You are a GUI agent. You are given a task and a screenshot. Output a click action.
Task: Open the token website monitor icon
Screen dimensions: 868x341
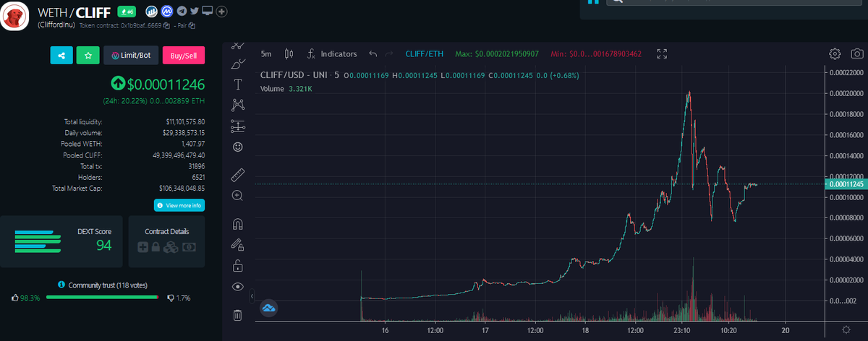point(208,12)
